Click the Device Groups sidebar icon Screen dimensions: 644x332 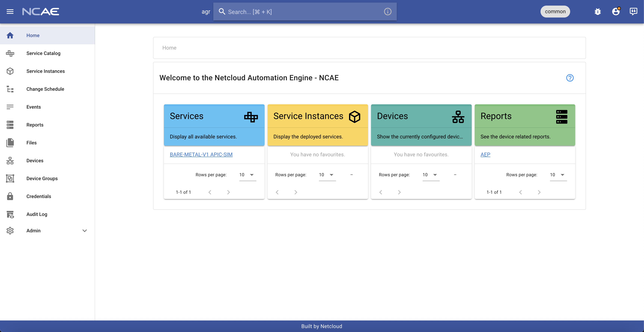click(x=10, y=178)
